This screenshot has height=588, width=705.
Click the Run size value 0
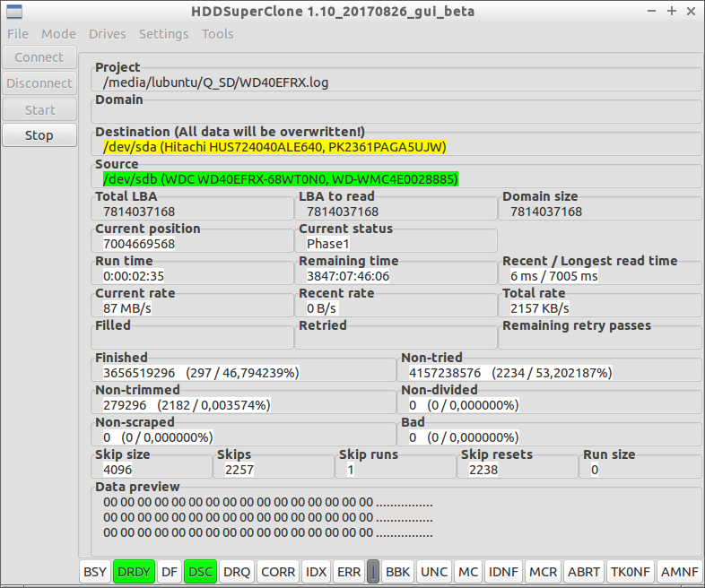click(595, 470)
